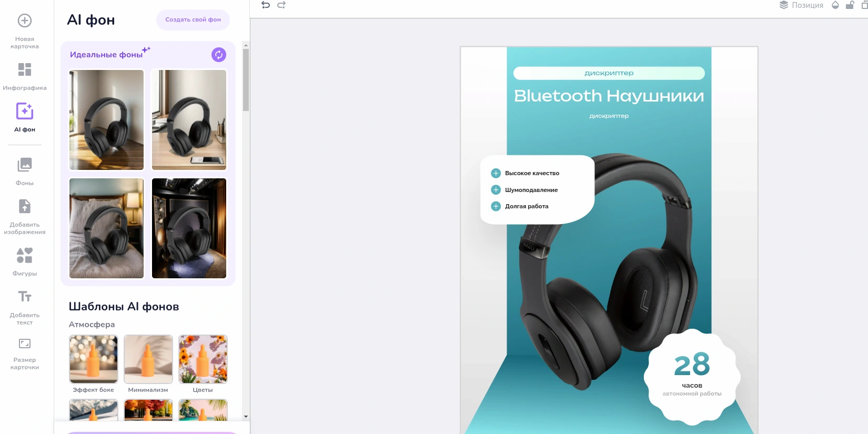Toggle the lock icon in top toolbar

(x=850, y=5)
